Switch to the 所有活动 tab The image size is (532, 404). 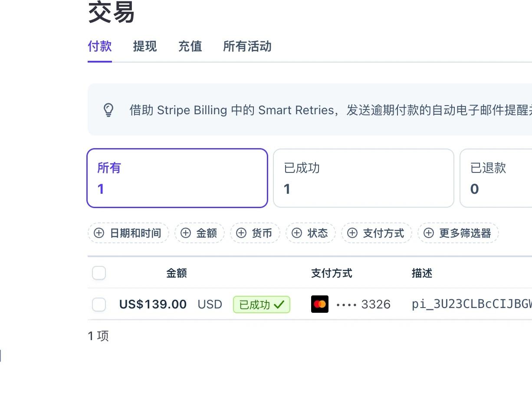click(247, 46)
